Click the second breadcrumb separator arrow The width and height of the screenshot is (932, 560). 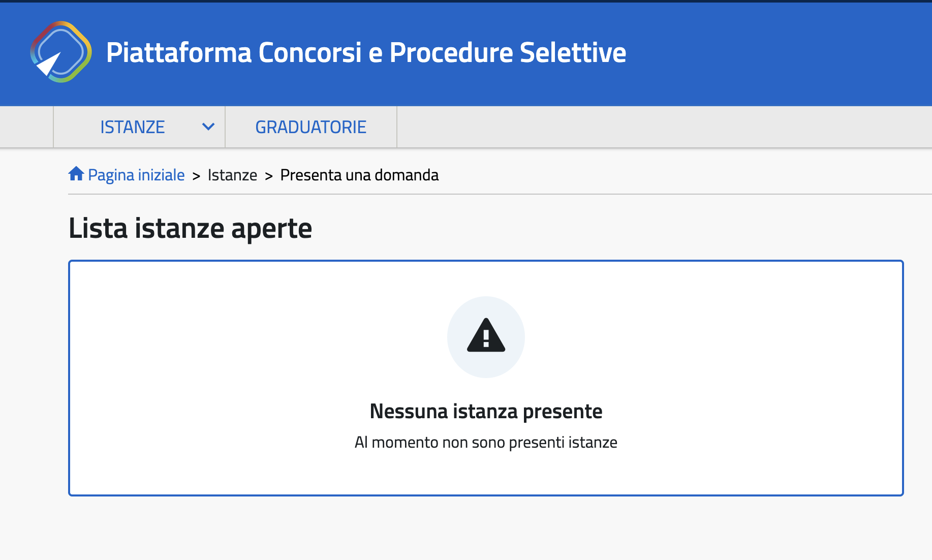269,176
